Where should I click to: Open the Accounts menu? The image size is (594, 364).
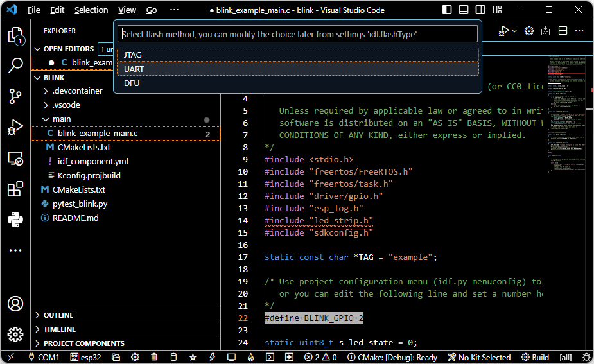coord(15,304)
